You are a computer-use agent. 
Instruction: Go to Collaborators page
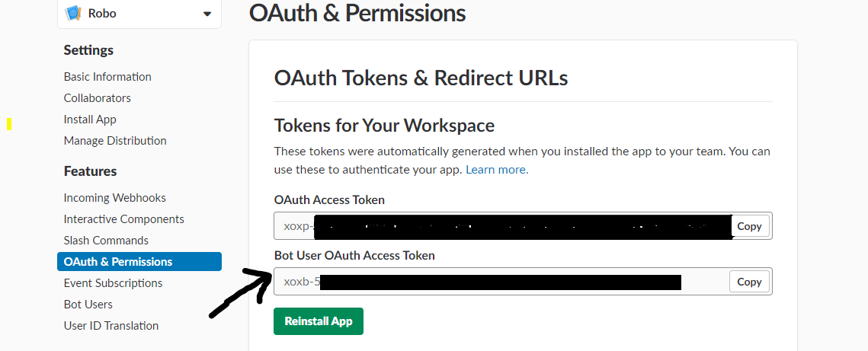click(x=98, y=98)
